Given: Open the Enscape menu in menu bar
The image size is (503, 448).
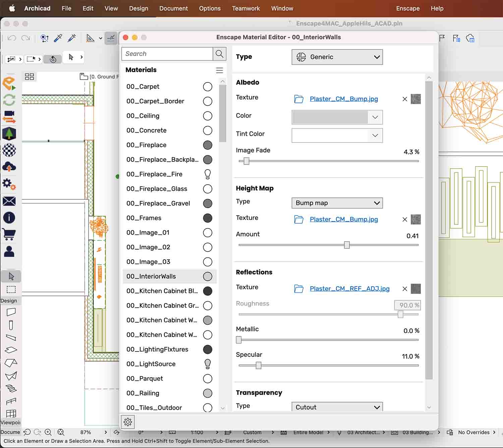Looking at the screenshot, I should click(408, 8).
